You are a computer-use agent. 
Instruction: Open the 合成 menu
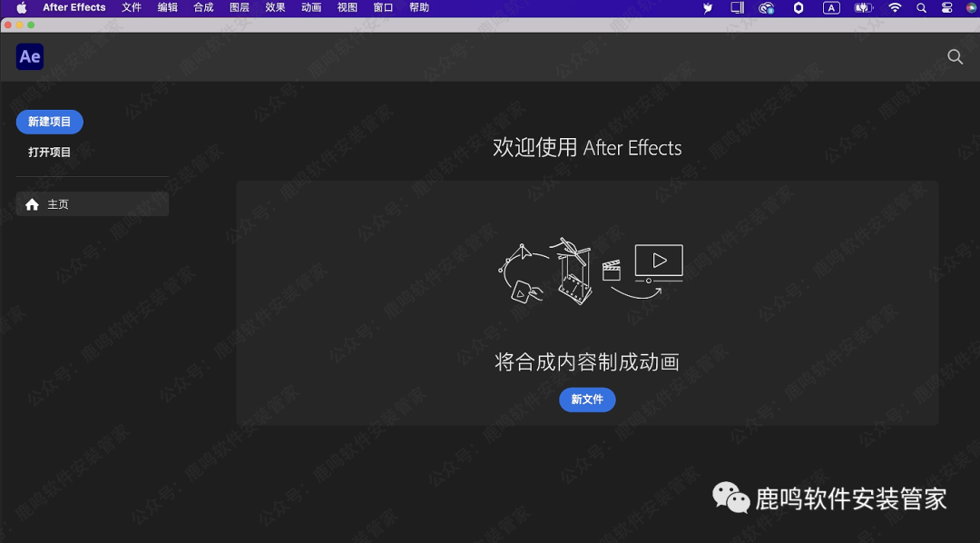[x=202, y=7]
